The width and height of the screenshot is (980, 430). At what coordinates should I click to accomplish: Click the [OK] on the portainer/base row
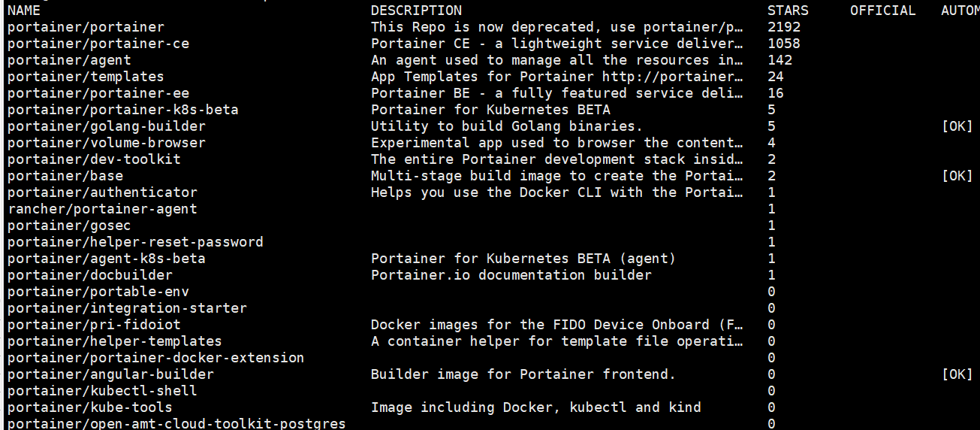point(957,176)
